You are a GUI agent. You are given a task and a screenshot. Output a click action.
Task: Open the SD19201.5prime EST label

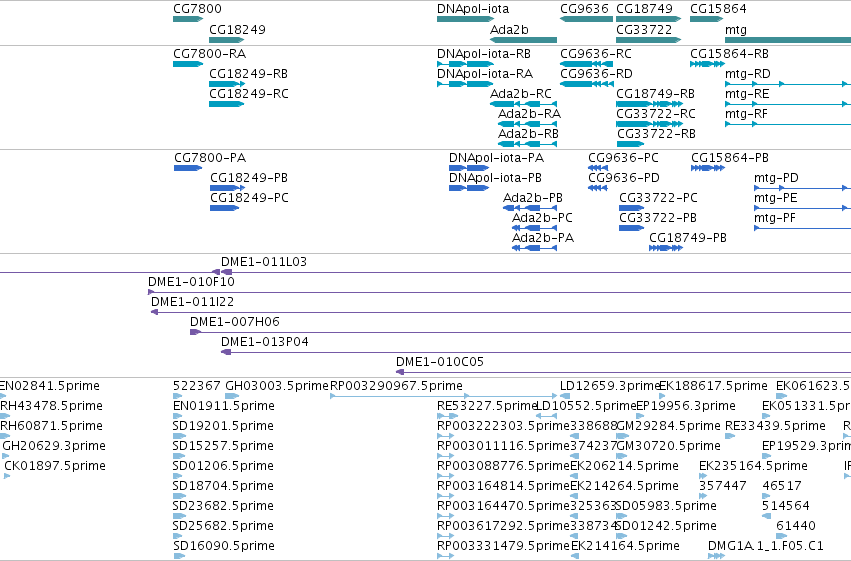223,426
